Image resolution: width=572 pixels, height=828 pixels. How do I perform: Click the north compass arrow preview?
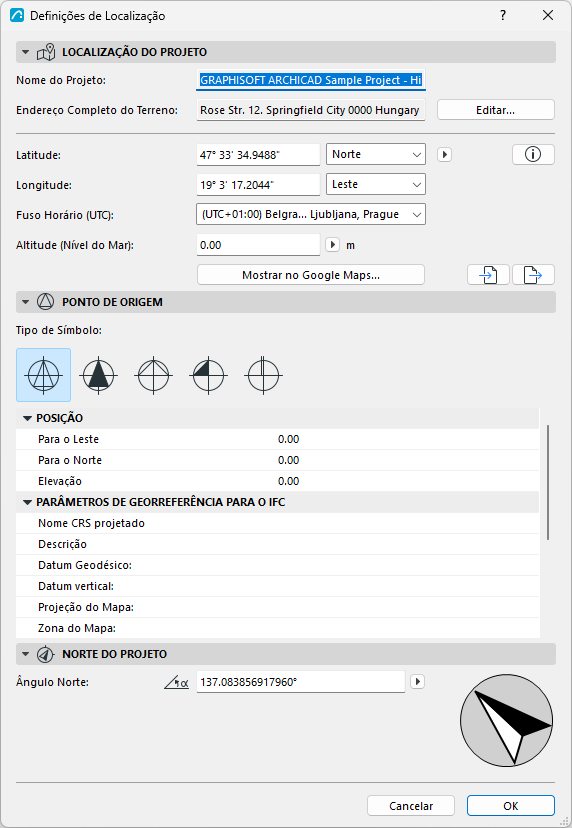point(507,720)
